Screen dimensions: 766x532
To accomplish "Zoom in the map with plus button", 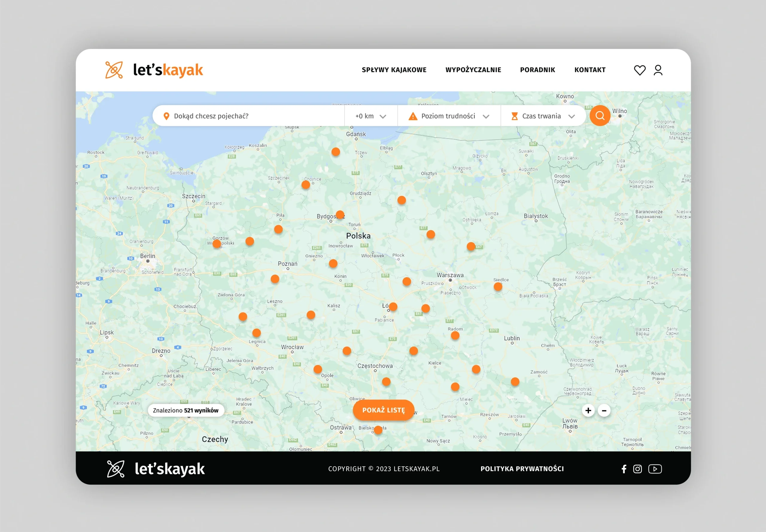I will [588, 410].
